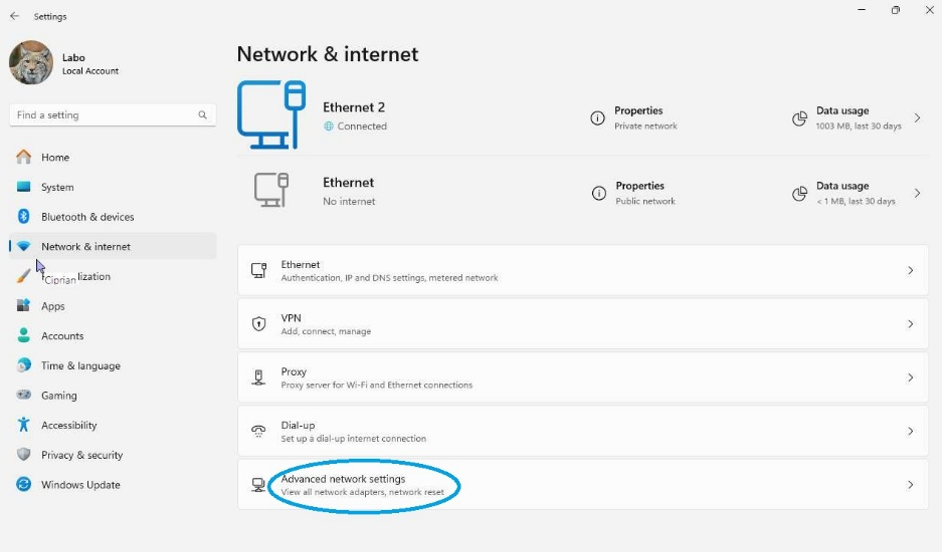Go to Windows Update in sidebar
The width and height of the screenshot is (942, 552).
click(x=80, y=485)
